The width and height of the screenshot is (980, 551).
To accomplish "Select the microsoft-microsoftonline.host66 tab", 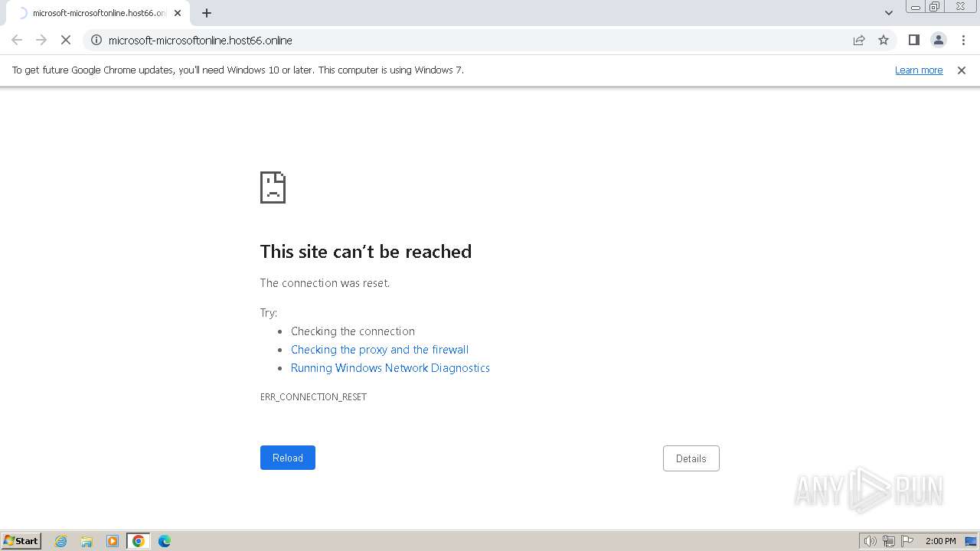I will 98,13.
